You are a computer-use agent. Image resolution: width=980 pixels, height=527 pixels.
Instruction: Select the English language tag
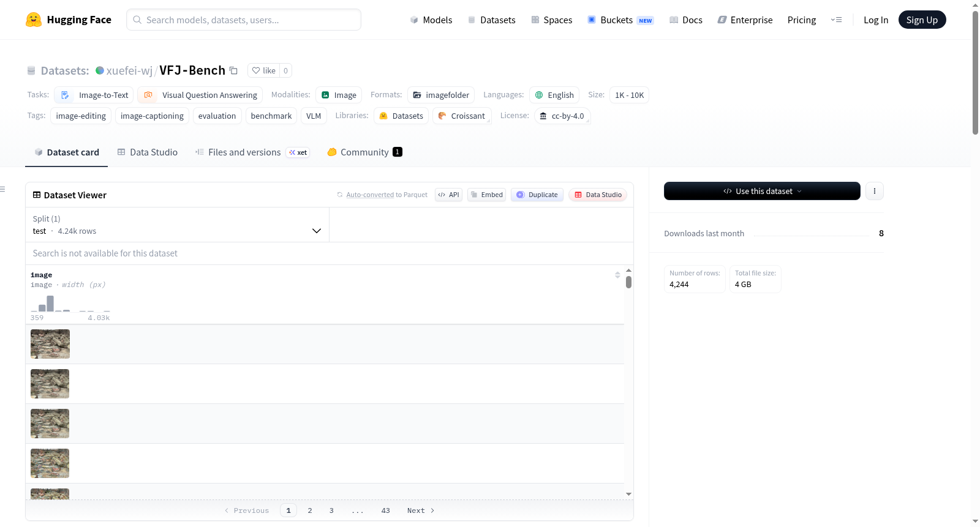[554, 95]
